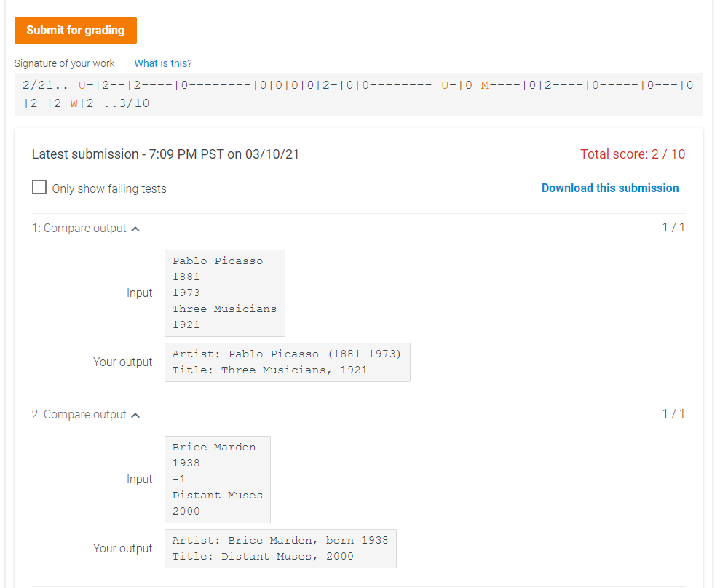This screenshot has width=720, height=588.
Task: Select the 'Signature of your work' label
Action: click(x=64, y=63)
